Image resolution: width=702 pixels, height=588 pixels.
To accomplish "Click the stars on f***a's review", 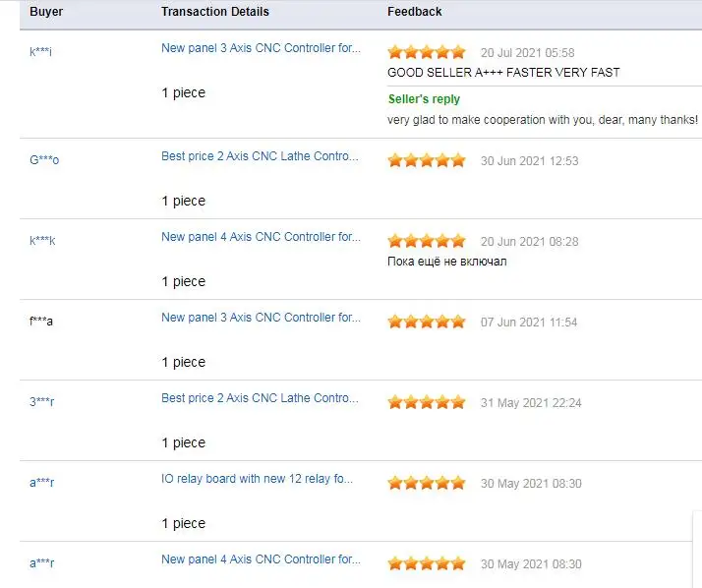I will [x=427, y=322].
